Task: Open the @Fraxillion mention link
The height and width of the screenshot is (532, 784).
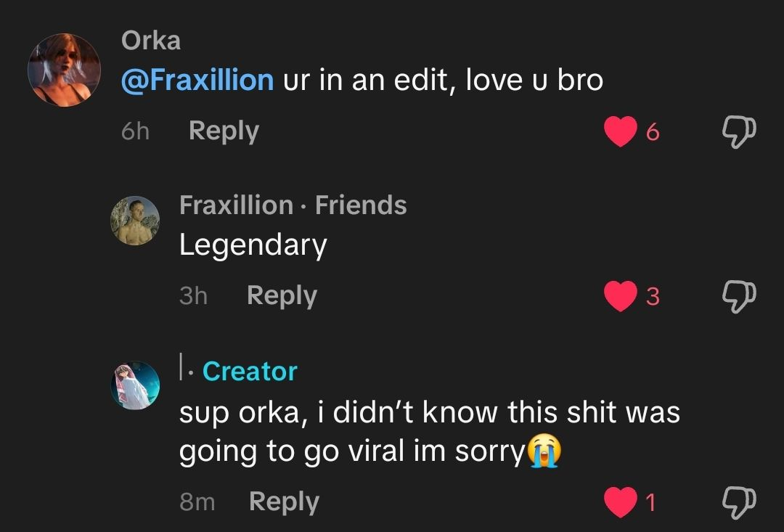Action: point(197,80)
